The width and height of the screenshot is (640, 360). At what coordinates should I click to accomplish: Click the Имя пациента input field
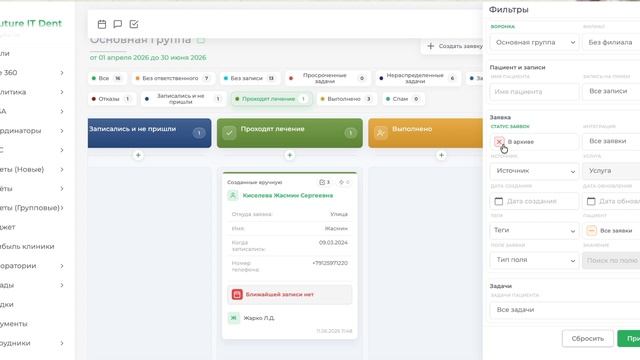[534, 91]
